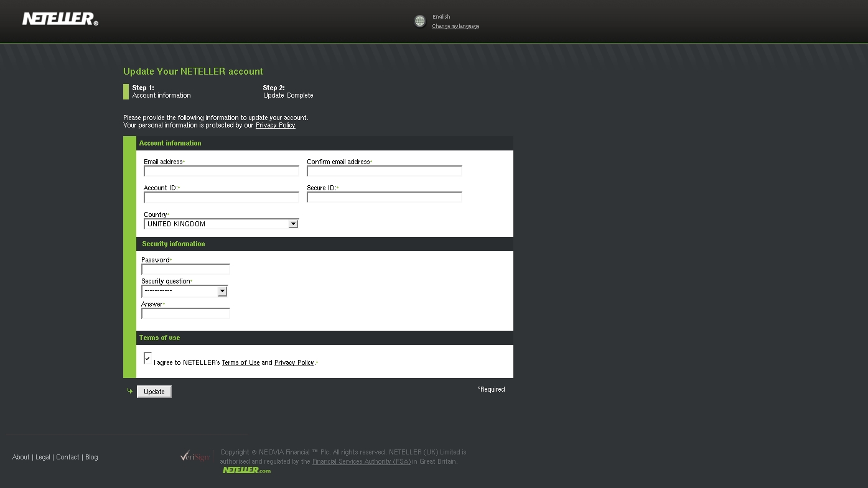
Task: Open the Country dropdown
Action: click(222, 224)
